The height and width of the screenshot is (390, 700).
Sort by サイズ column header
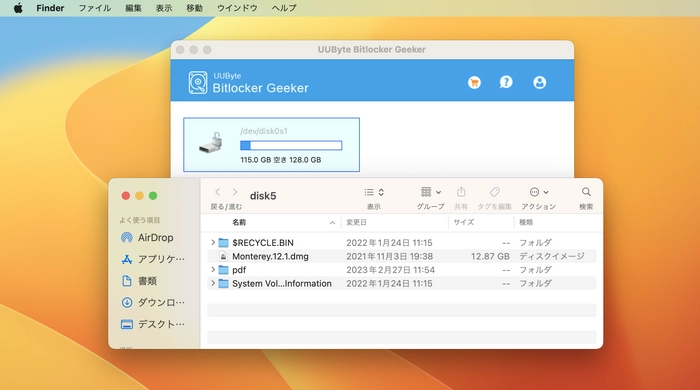tap(464, 222)
